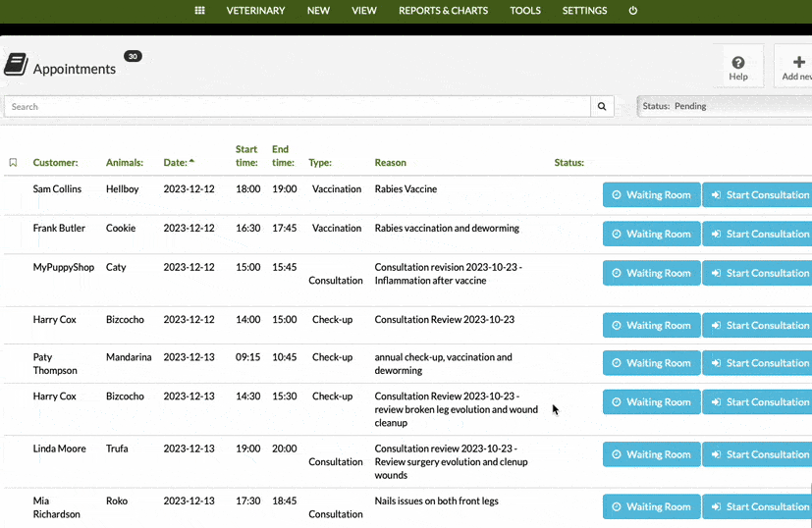Click the Appointments book icon
The height and width of the screenshot is (528, 812).
[x=16, y=64]
